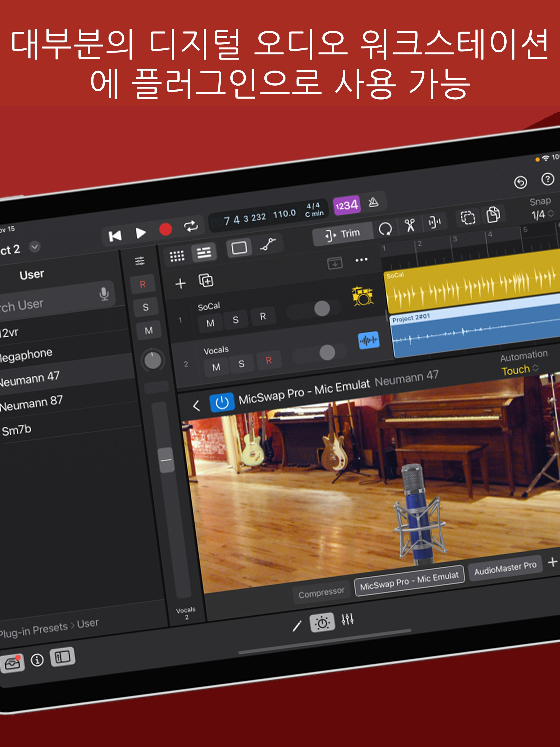
Task: Click the dashed multi-select icon
Action: click(468, 217)
